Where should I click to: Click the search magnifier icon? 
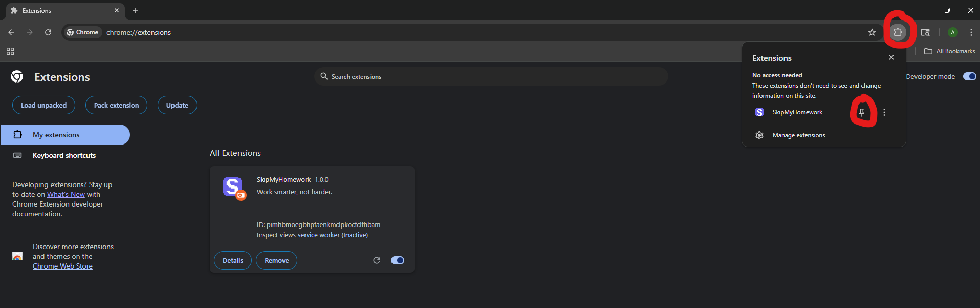pyautogui.click(x=324, y=76)
